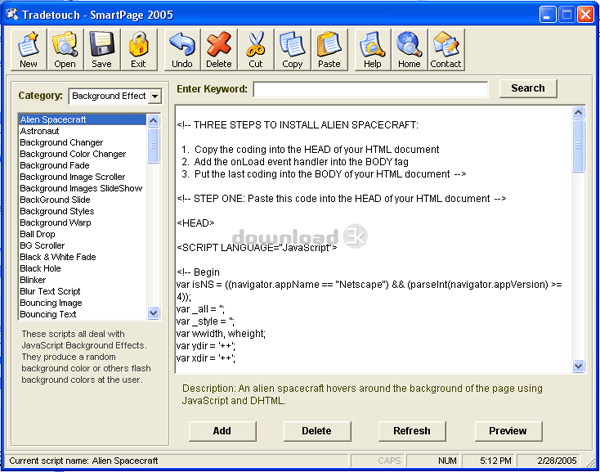Select Background Color Changer script

pos(82,154)
